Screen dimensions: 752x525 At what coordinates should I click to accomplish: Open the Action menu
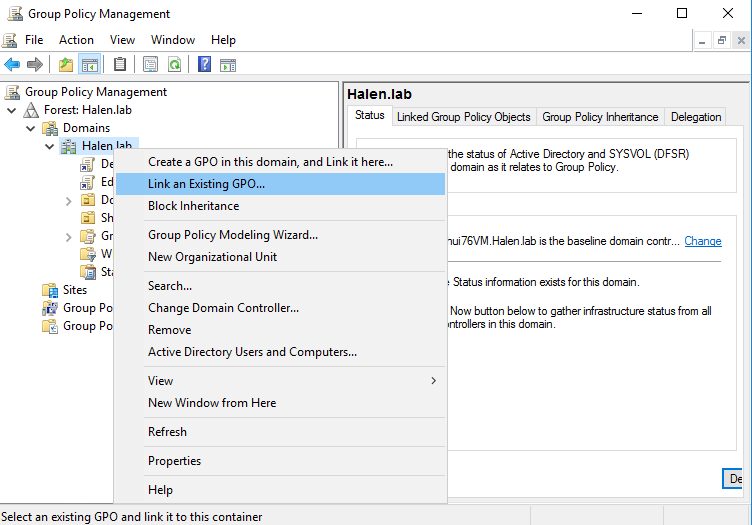76,40
